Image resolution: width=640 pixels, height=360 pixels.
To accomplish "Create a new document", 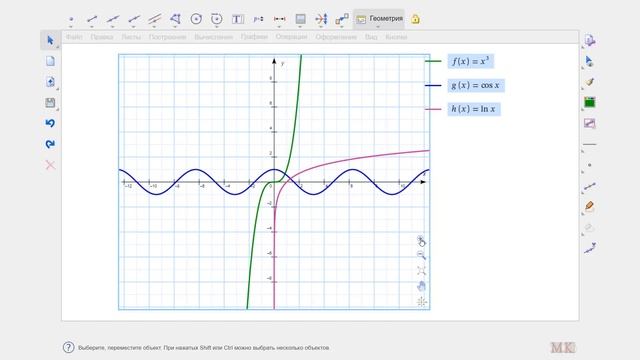I will 50,61.
